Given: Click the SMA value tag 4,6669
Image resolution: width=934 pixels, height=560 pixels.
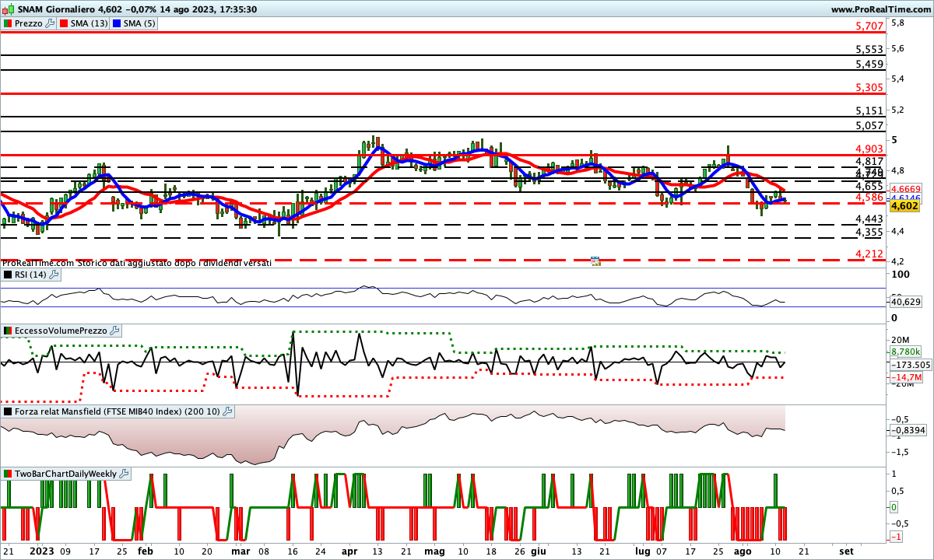Looking at the screenshot, I should click(906, 190).
